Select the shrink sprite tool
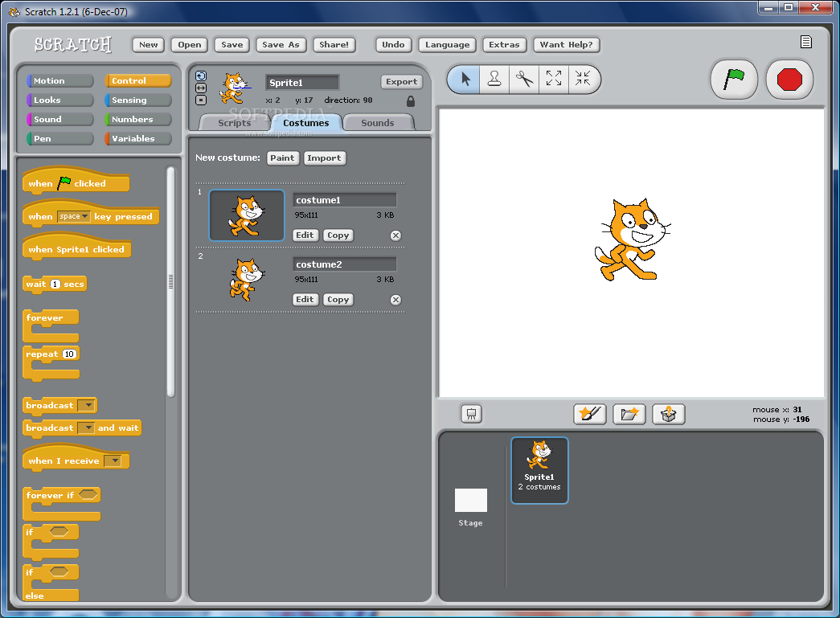 pos(582,79)
